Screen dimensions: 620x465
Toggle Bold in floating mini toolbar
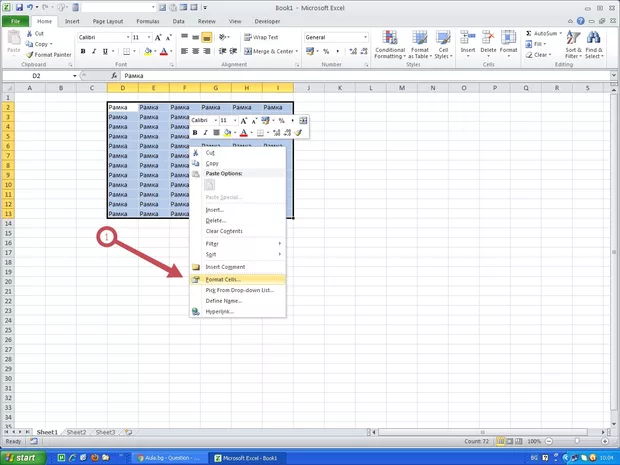tap(195, 132)
